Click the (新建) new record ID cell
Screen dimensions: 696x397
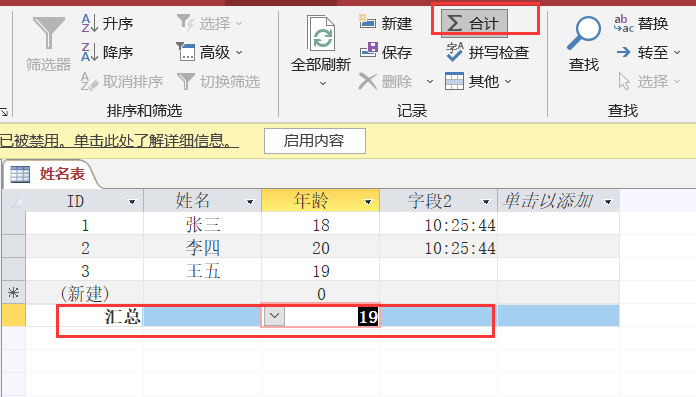(x=84, y=294)
